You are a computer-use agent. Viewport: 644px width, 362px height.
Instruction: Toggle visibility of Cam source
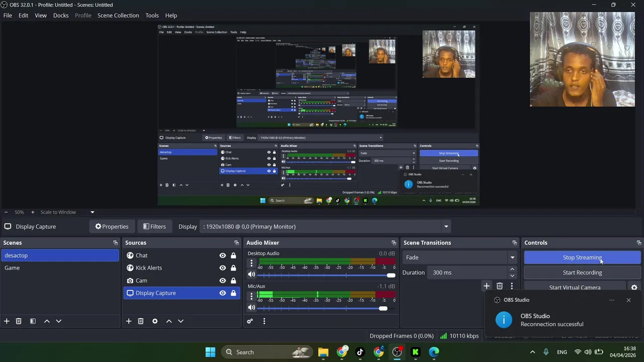pyautogui.click(x=222, y=281)
